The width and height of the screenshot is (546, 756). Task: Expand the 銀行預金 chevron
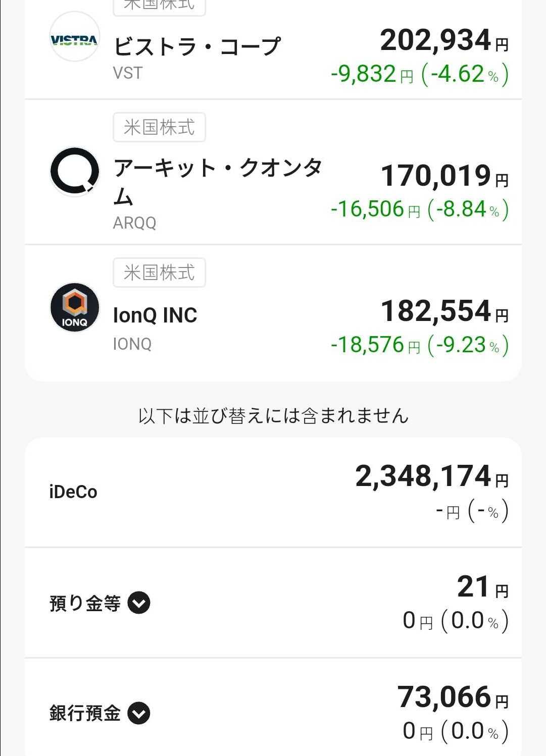tap(139, 713)
